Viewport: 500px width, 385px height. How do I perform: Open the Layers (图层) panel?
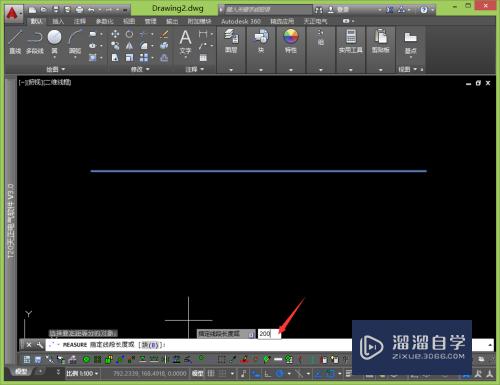pos(231,41)
